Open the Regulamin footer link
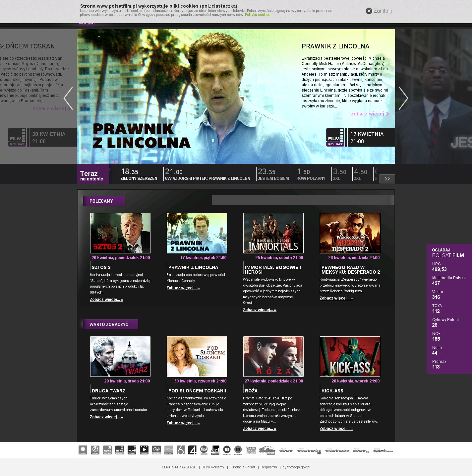Viewport: 472px width, 476px height. point(268,467)
